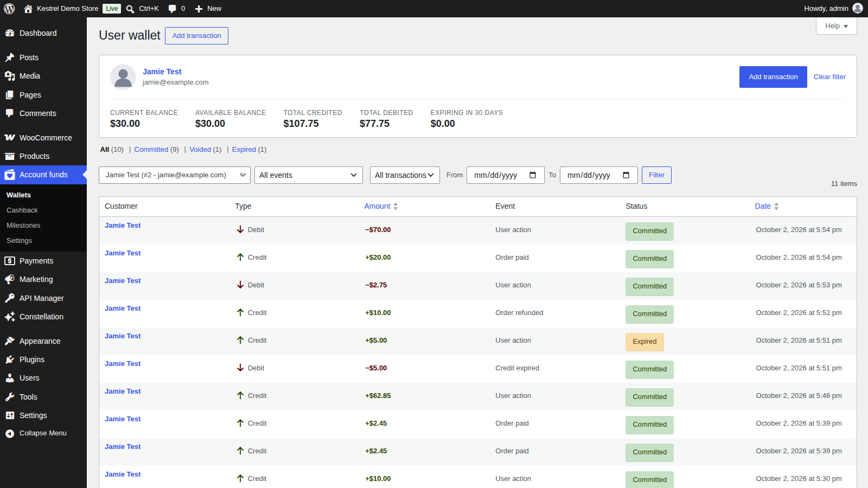868x488 pixels.
Task: Click the To date input field
Action: click(x=598, y=175)
